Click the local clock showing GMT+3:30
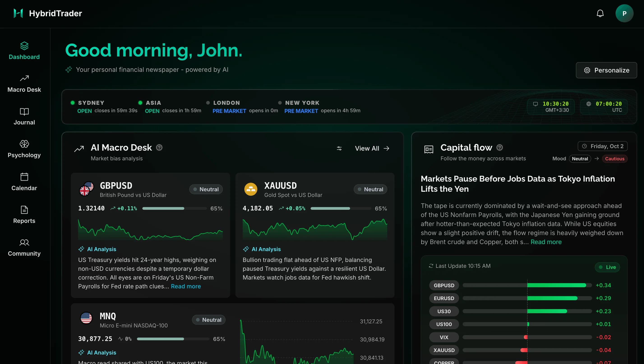 (x=550, y=107)
